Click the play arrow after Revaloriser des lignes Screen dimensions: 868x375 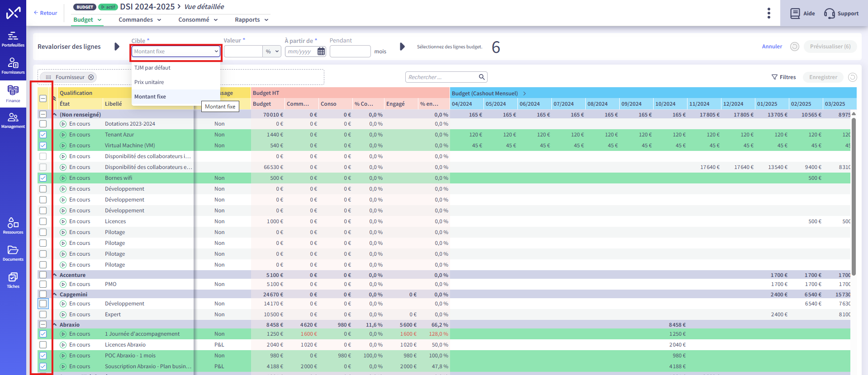pos(117,47)
